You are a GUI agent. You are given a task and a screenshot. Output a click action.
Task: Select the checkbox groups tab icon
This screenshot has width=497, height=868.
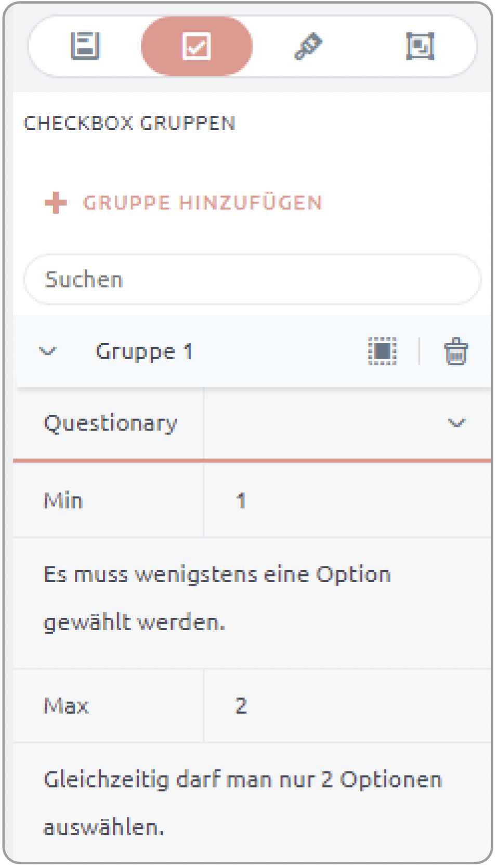(197, 46)
